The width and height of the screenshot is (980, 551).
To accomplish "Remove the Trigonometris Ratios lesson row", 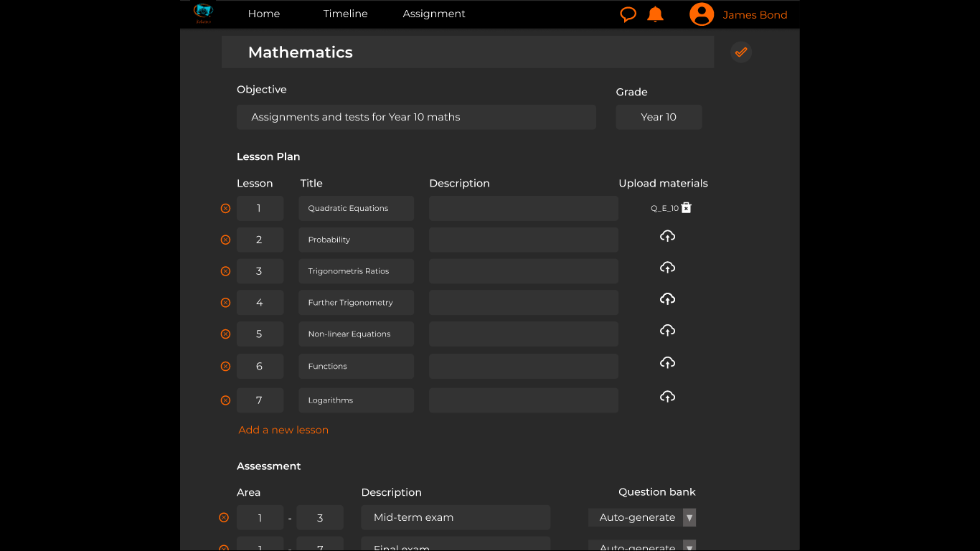I will (x=225, y=271).
